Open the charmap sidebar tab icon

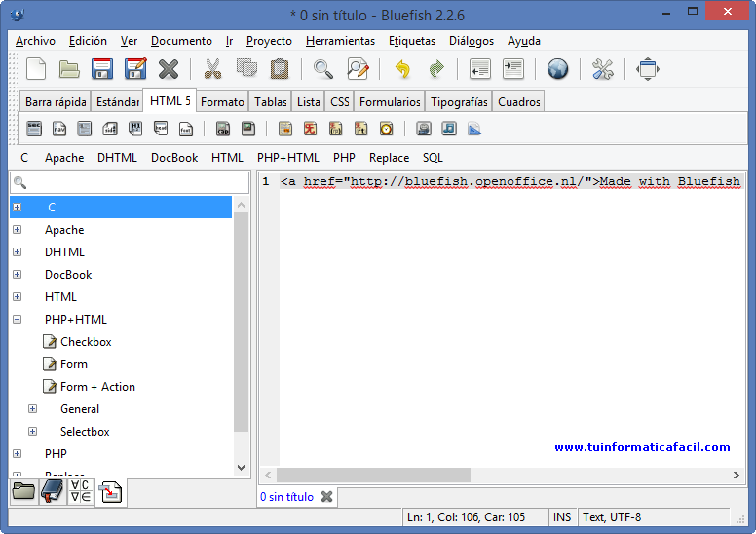click(x=81, y=491)
